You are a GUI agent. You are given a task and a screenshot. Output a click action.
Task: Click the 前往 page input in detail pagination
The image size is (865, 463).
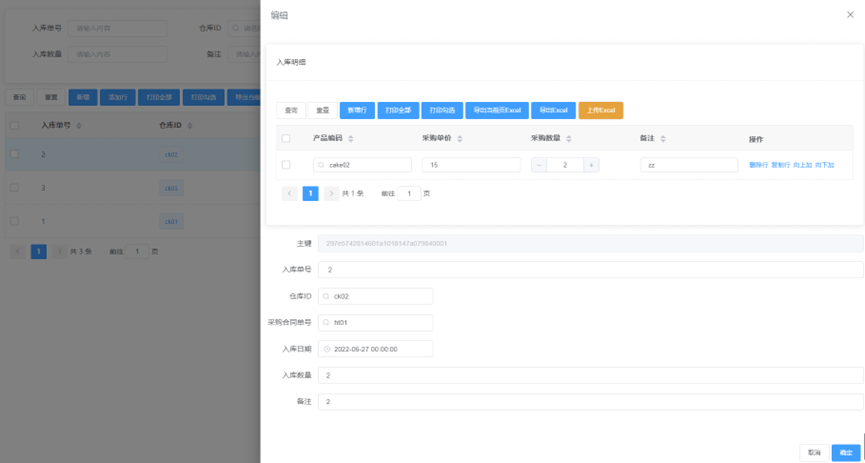(409, 194)
